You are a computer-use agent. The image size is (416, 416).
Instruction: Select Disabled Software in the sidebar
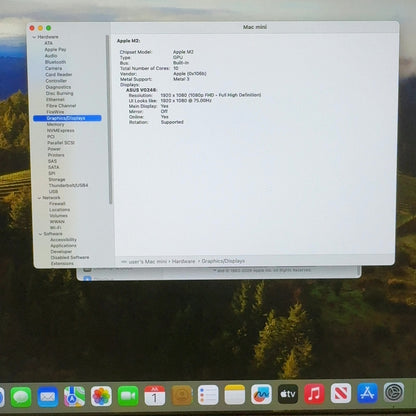tap(70, 258)
